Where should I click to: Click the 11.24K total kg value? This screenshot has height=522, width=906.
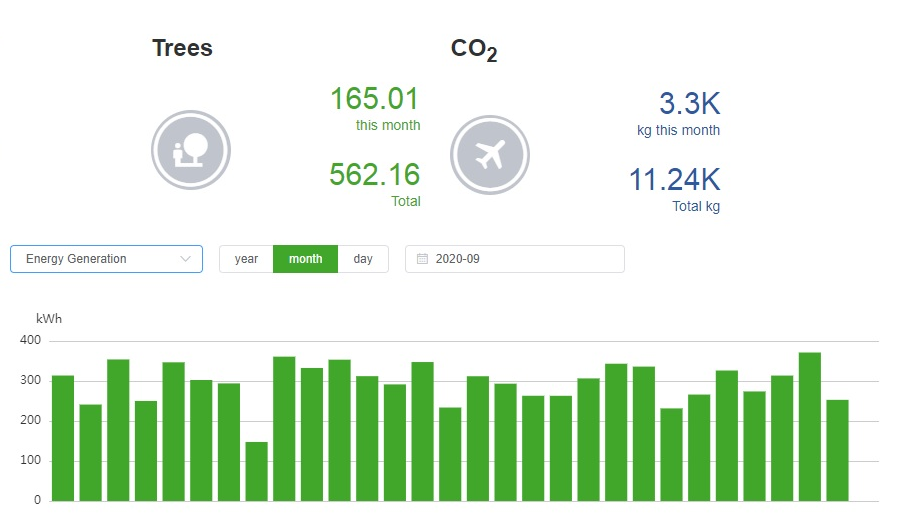[x=674, y=180]
